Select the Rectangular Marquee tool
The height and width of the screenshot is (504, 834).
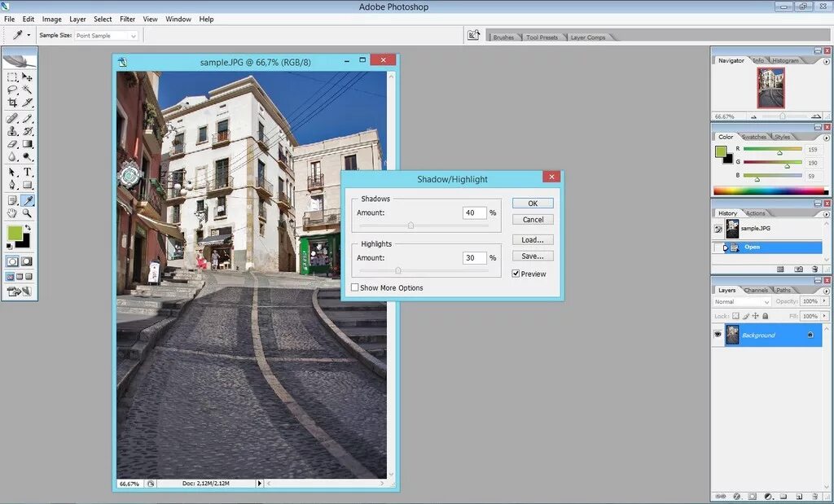(x=12, y=77)
